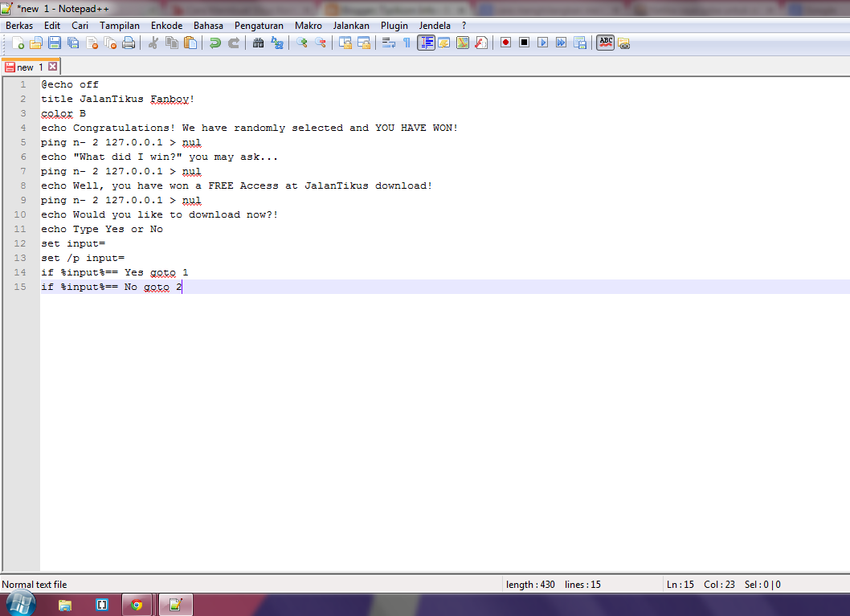Click 'Normal text file' in the status bar
Viewport: 850px width, 616px height.
tap(35, 585)
